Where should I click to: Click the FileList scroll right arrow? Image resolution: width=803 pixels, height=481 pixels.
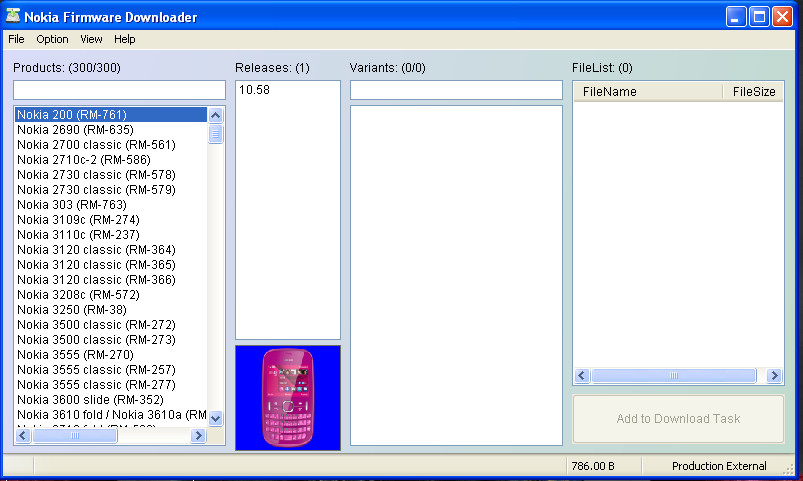774,375
